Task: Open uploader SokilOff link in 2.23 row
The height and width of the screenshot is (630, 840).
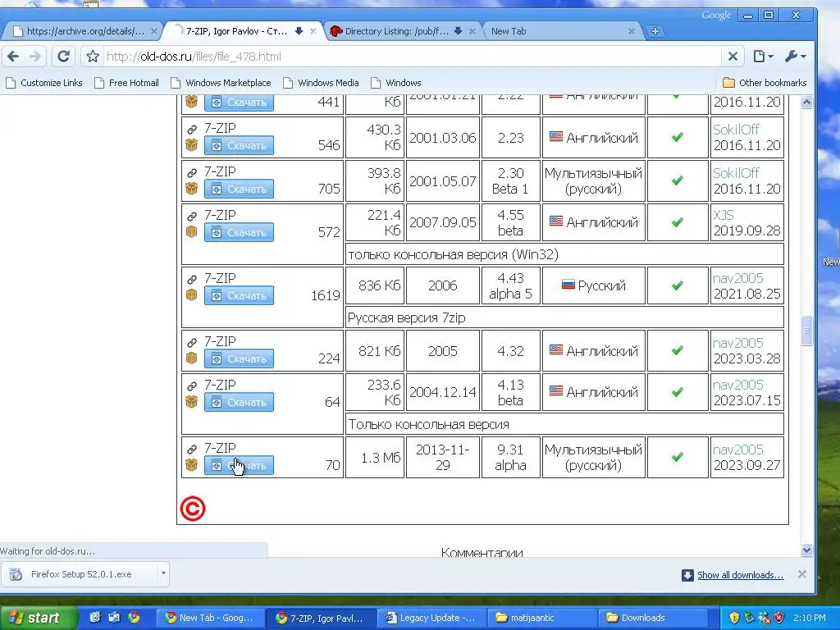Action: [736, 129]
